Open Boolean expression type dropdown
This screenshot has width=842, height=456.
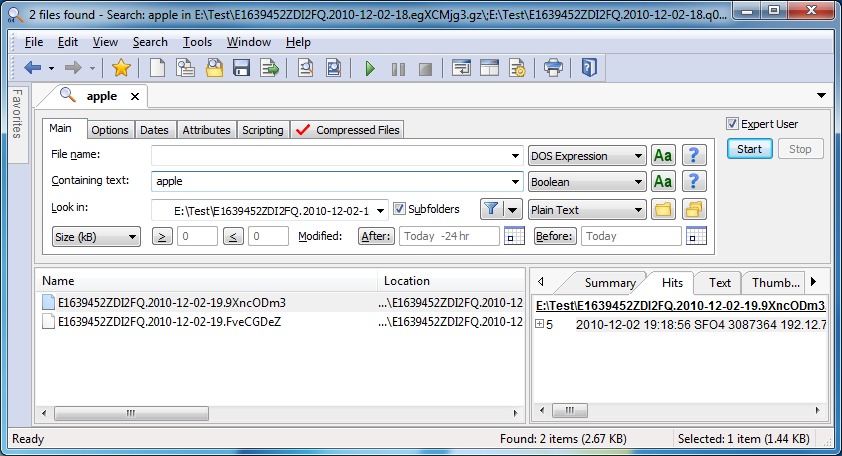[586, 182]
